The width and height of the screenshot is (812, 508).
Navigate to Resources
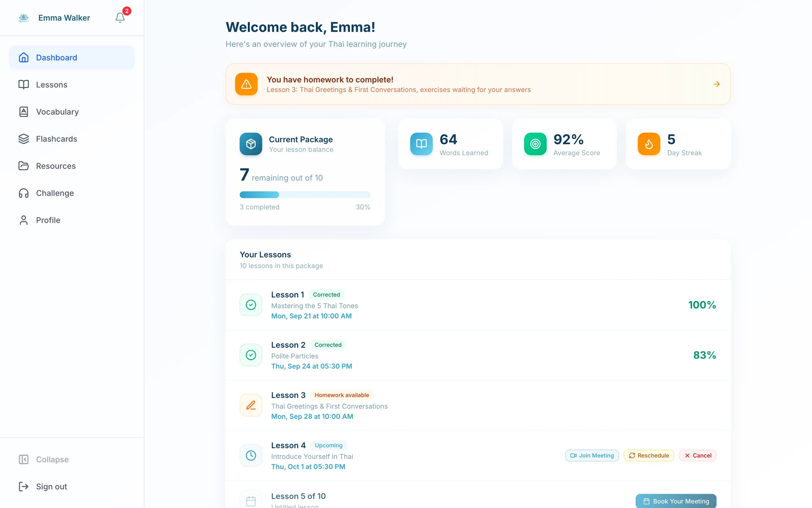click(72, 166)
